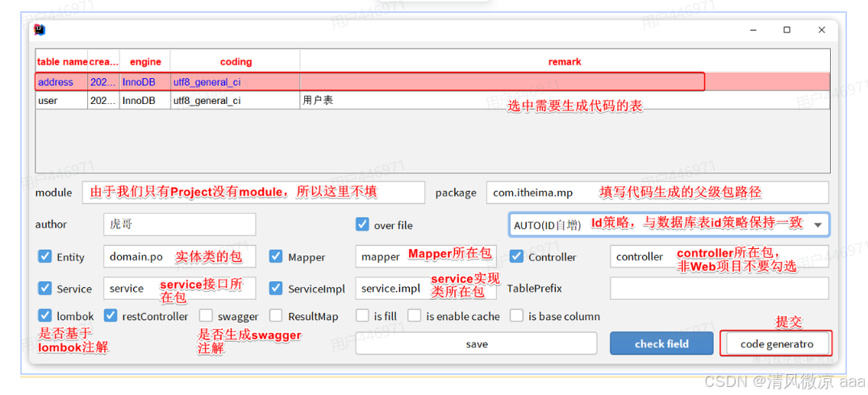Viewport: 868px width, 395px height.
Task: Uncheck the over file checkbox
Action: (x=362, y=225)
